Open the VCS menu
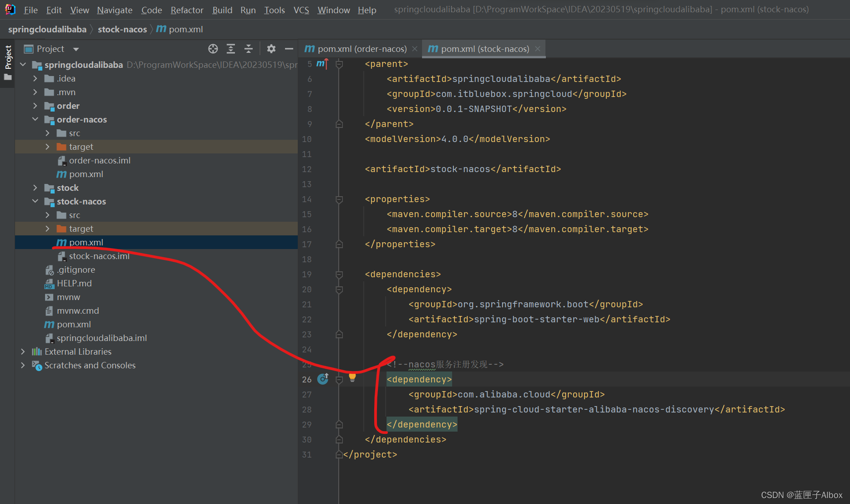 point(301,10)
